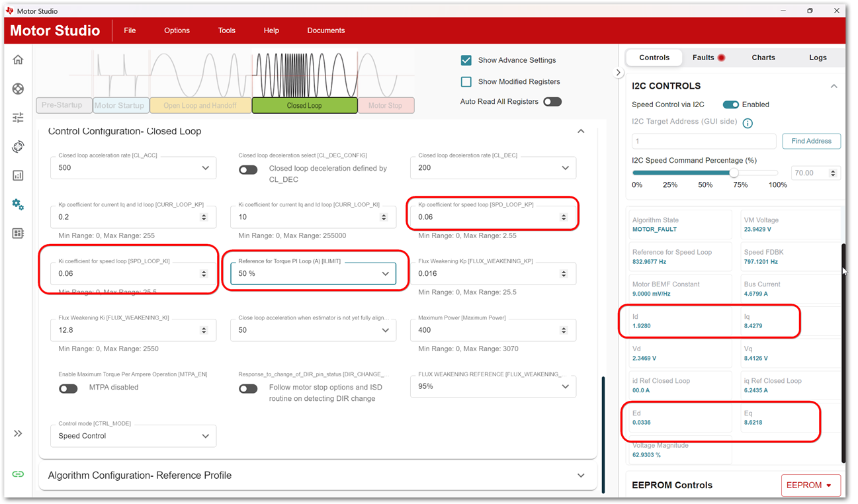This screenshot has height=504, width=858.
Task: Switch to the Faults tab
Action: tap(708, 58)
